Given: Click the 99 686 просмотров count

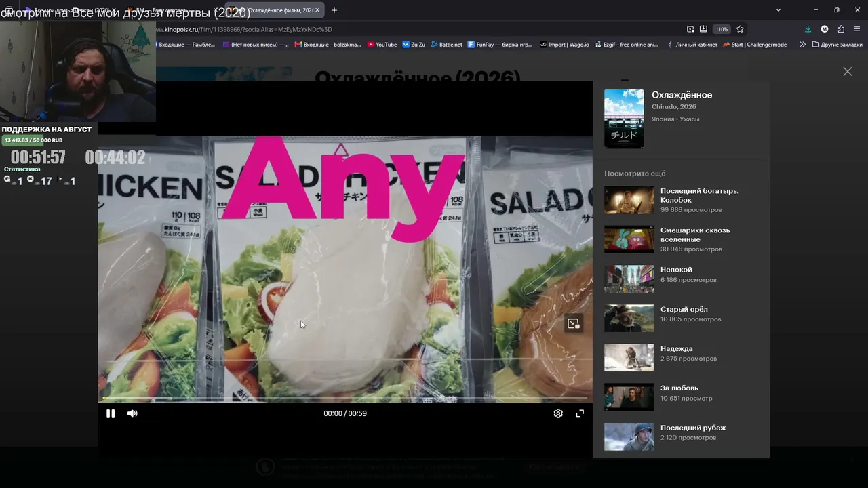Looking at the screenshot, I should 691,210.
